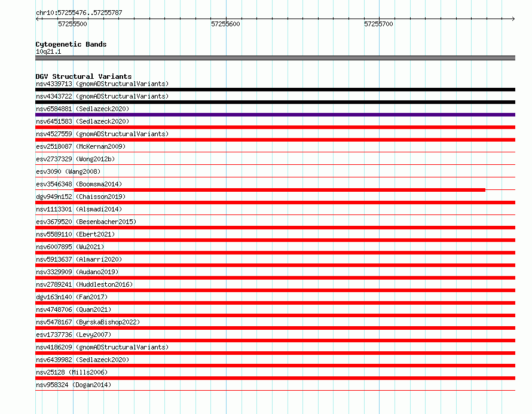Click nsv5913637 Almarri2020 label

pyautogui.click(x=79, y=259)
